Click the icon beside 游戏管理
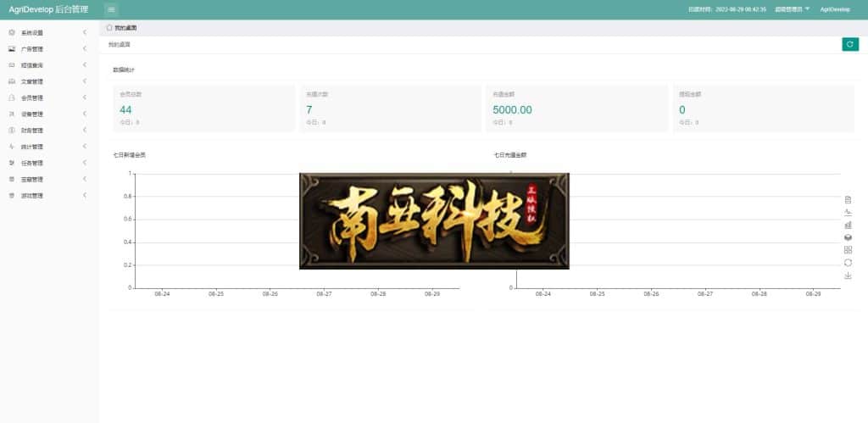This screenshot has height=423, width=868. coord(12,196)
